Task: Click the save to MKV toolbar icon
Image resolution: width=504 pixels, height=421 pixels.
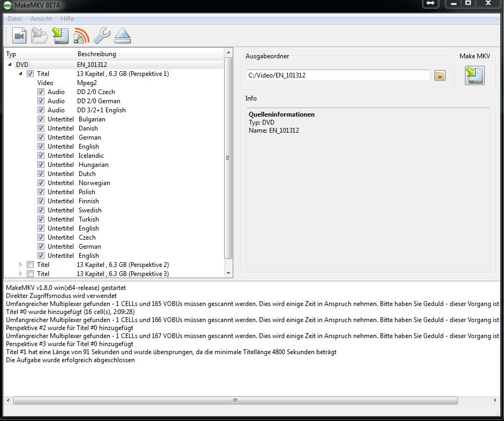Action: click(60, 36)
